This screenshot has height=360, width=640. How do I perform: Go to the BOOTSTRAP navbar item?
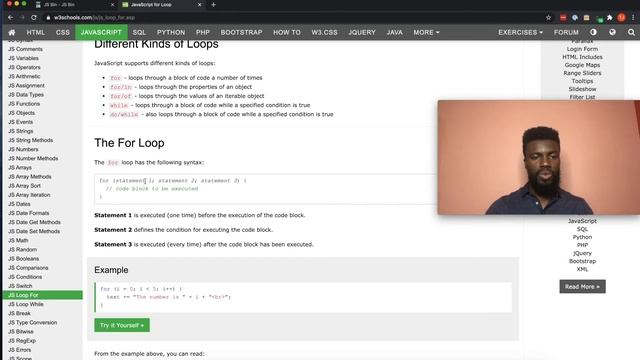pos(241,32)
